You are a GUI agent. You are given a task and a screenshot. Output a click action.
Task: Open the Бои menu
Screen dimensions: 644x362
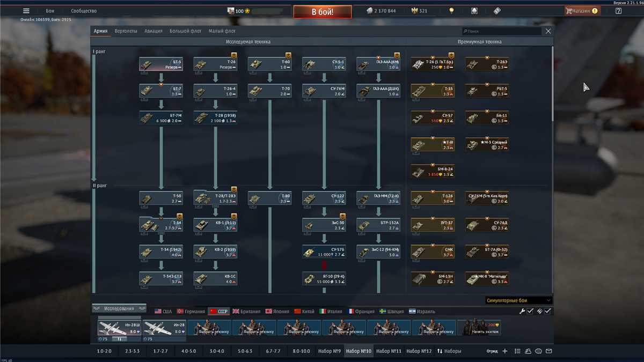(x=50, y=11)
